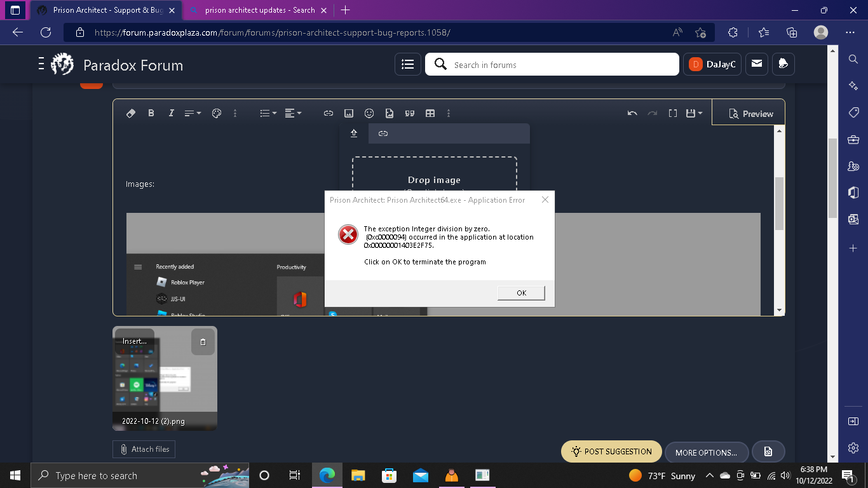Open more text options beside the palette
Image resolution: width=868 pixels, height=488 pixels.
(x=235, y=113)
